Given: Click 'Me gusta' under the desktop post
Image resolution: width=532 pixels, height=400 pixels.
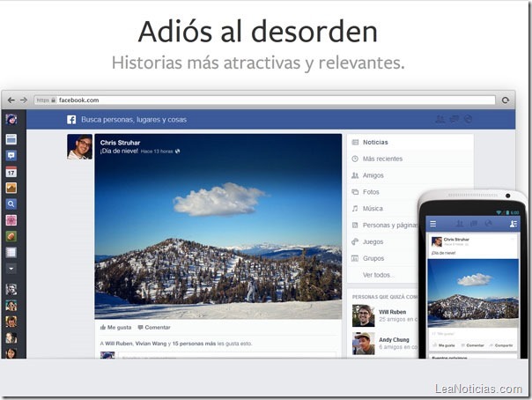Looking at the screenshot, I should pos(115,328).
